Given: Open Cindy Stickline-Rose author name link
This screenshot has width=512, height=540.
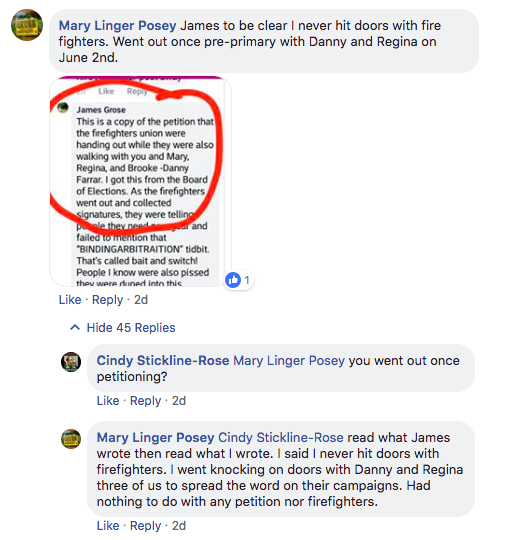Looking at the screenshot, I should tap(163, 361).
